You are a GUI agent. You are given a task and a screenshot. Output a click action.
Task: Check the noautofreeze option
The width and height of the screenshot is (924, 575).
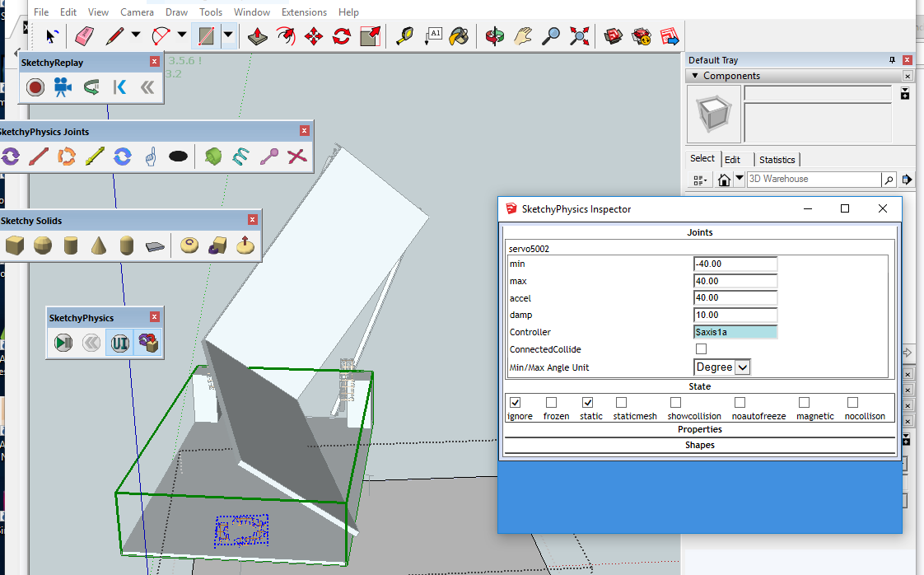pyautogui.click(x=740, y=403)
